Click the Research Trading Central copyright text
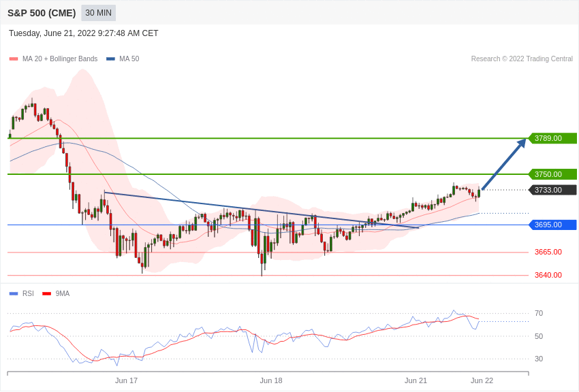579x392 pixels. click(522, 59)
